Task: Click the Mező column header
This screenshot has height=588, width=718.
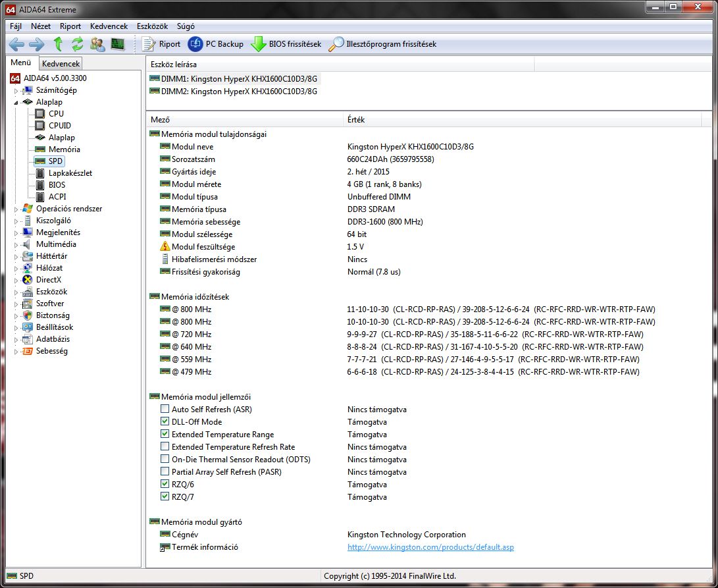Action: [x=245, y=120]
